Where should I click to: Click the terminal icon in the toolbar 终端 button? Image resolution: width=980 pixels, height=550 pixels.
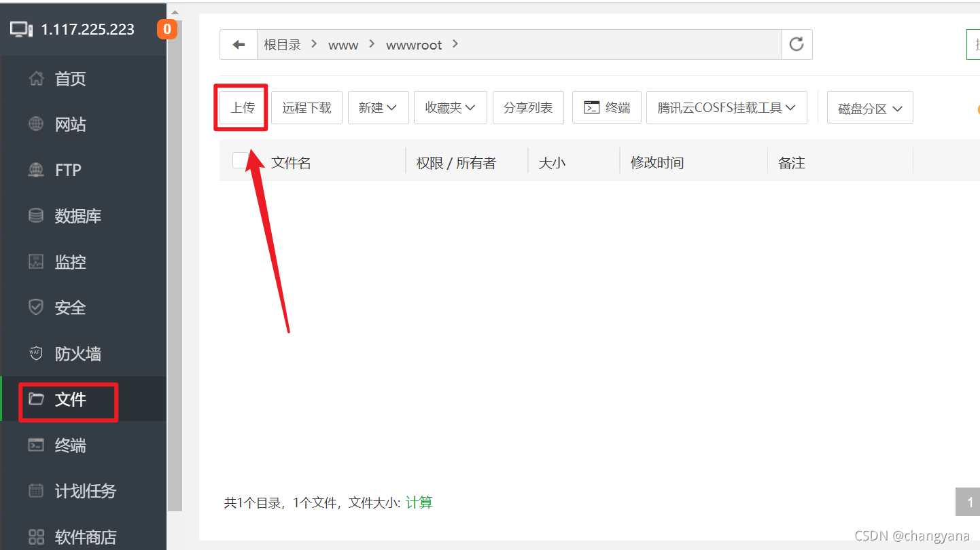(x=592, y=107)
